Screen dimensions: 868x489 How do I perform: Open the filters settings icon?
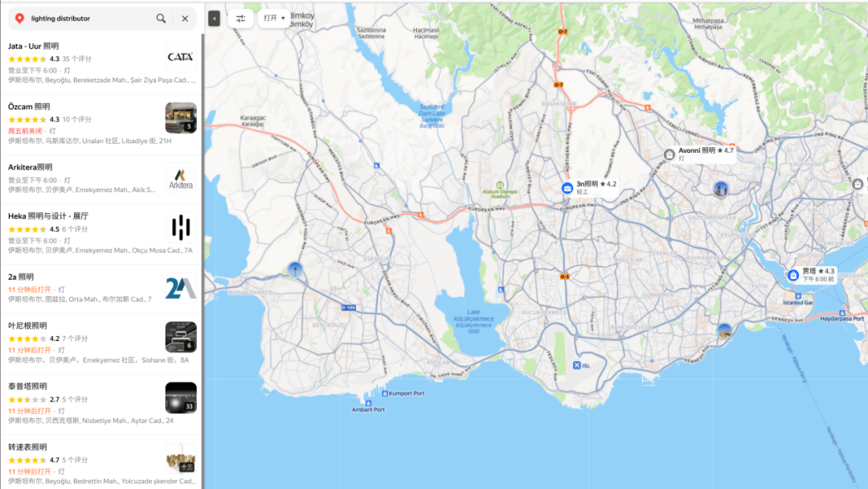click(240, 18)
